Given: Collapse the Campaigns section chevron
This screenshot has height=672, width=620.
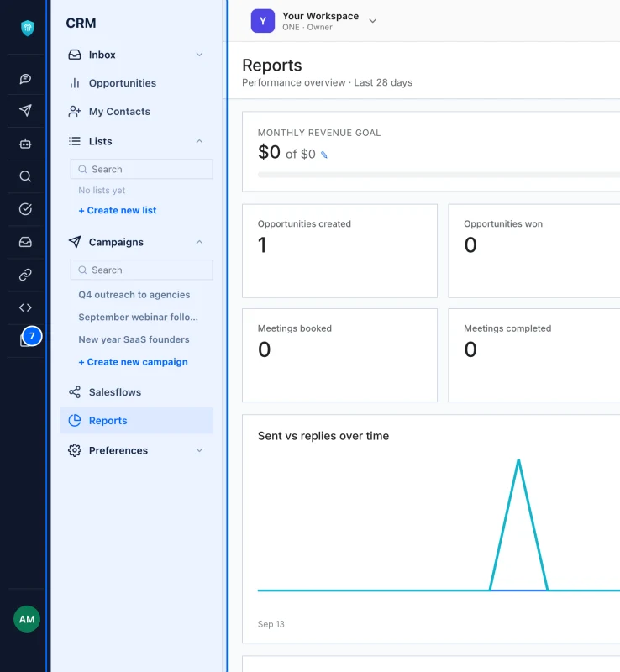Looking at the screenshot, I should tap(199, 242).
